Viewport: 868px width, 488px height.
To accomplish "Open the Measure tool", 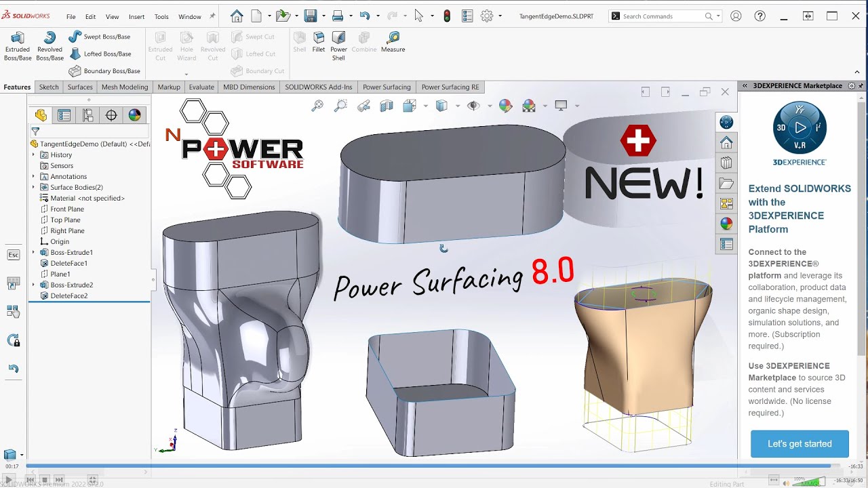I will point(393,42).
